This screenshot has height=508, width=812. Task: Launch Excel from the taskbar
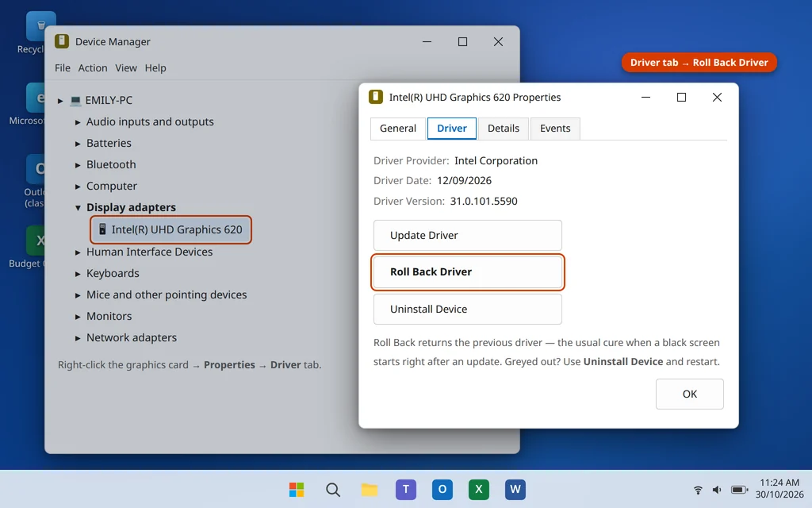(x=478, y=489)
